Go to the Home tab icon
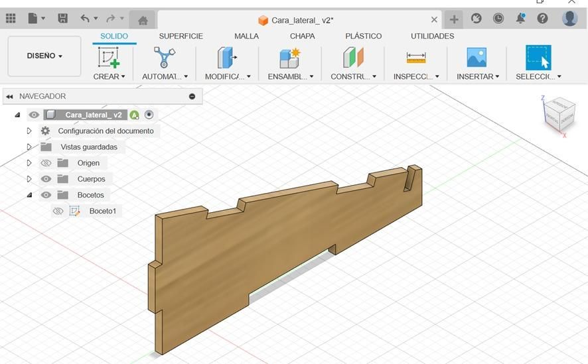The width and height of the screenshot is (588, 364). [143, 20]
